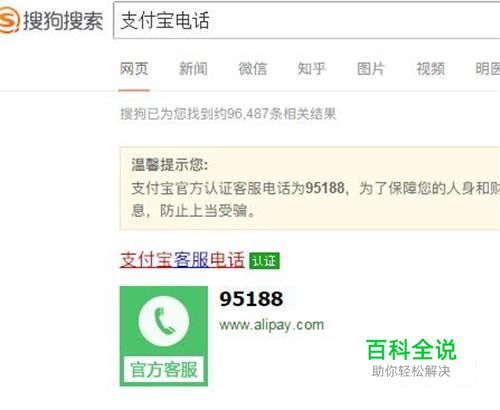
Task: Click the 搜狗搜索 logo text
Action: pos(63,21)
